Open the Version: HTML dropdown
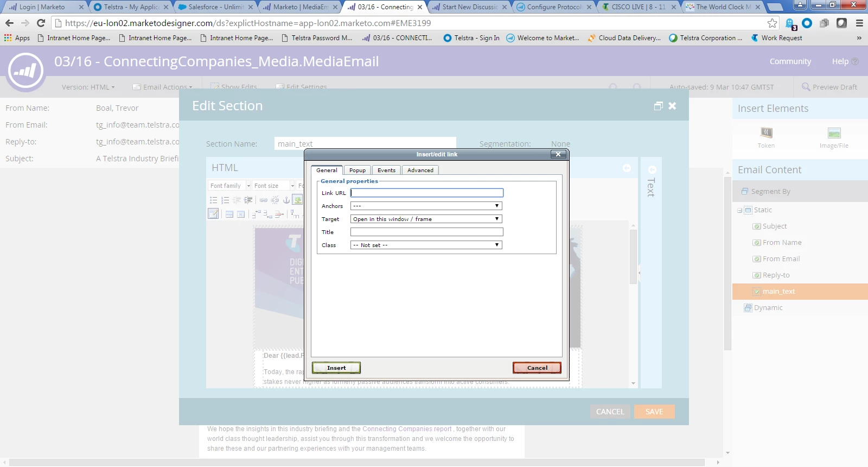 88,87
